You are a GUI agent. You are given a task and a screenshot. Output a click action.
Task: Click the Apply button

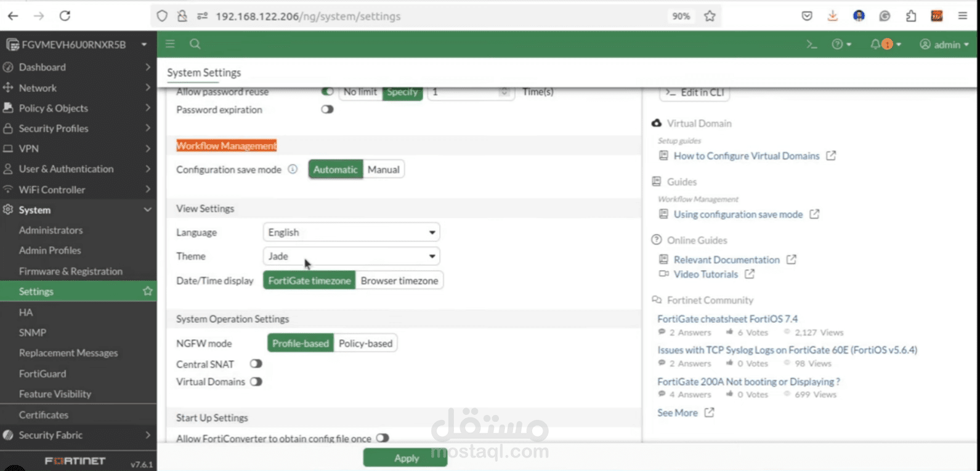tap(406, 457)
